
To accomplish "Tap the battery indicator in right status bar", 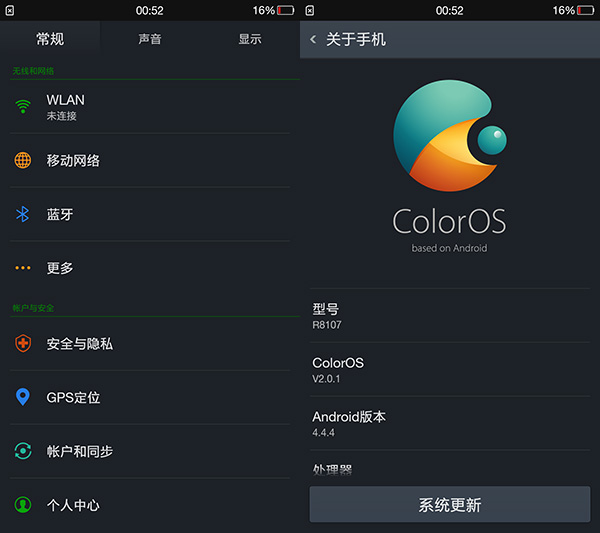I will click(x=586, y=10).
